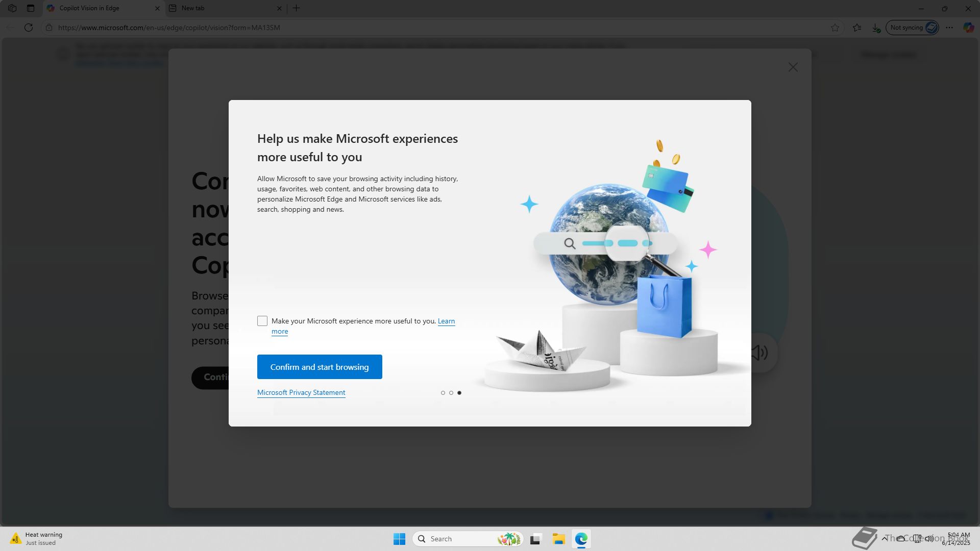Go to first page indicator dot
Viewport: 980px width, 551px height.
pos(443,393)
